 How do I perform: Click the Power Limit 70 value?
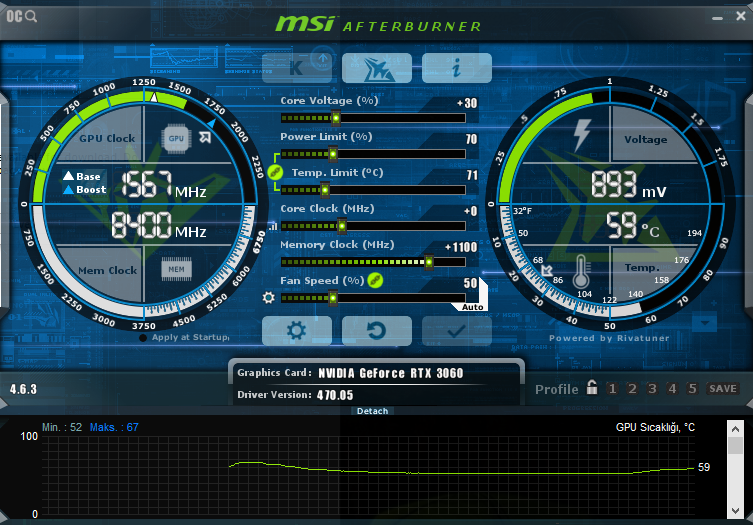[x=471, y=139]
